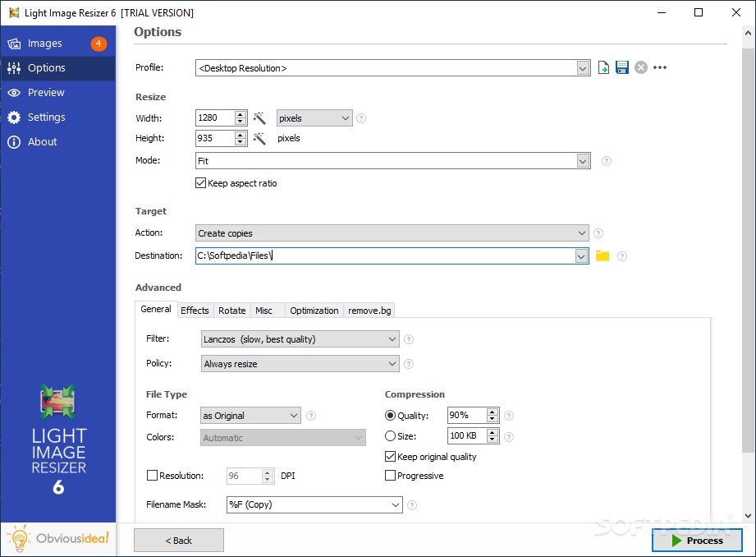Screen dimensions: 756x557
Task: Open the About section label in the sidebar
Action: click(42, 142)
